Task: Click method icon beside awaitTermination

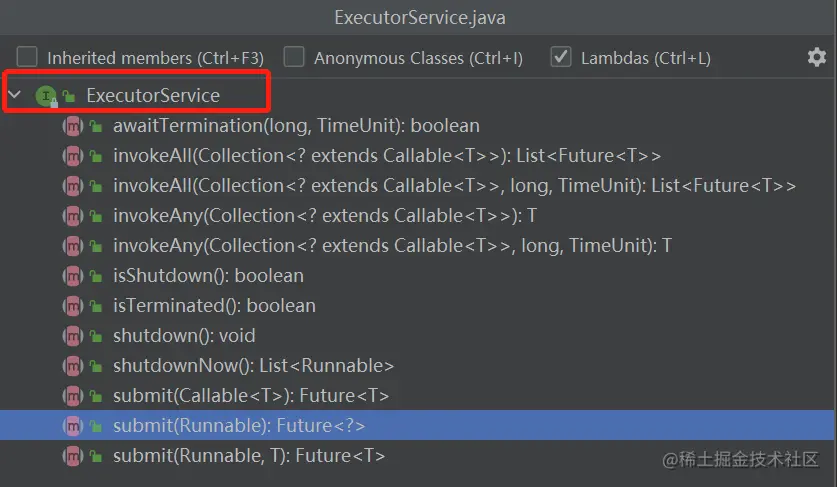Action: pyautogui.click(x=73, y=126)
